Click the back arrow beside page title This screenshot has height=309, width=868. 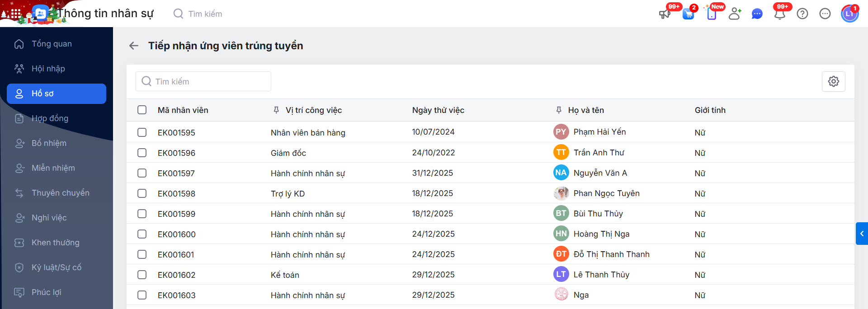click(x=133, y=46)
